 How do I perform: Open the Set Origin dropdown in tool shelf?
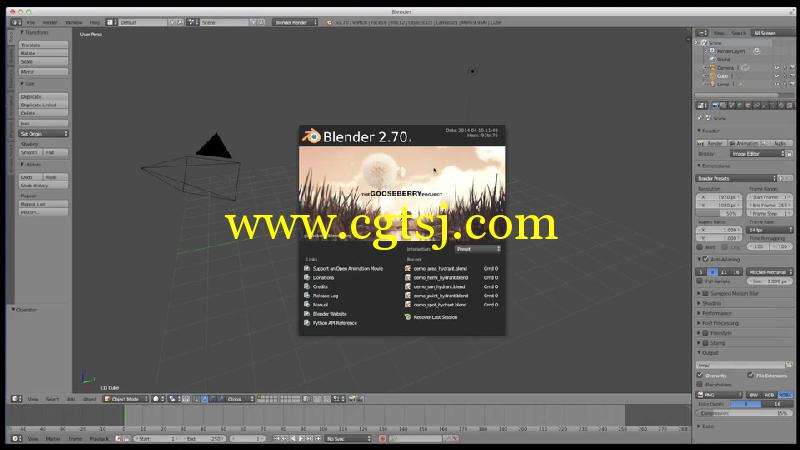pos(43,134)
